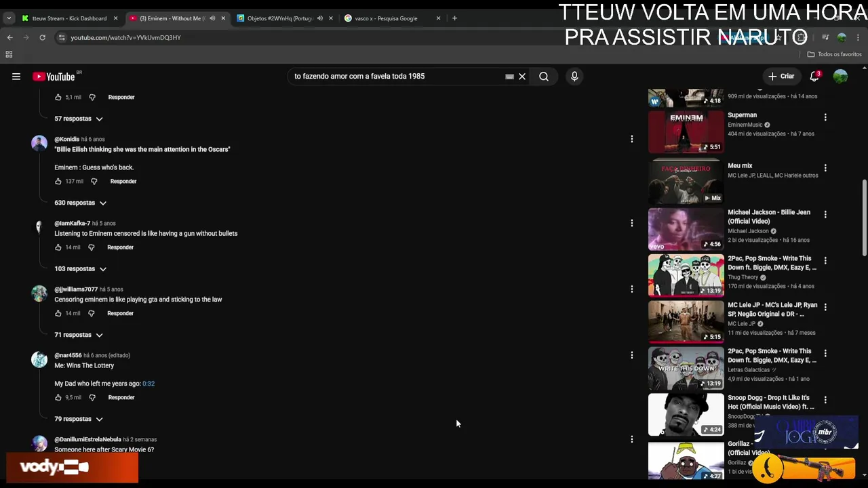Close the Kick Dashboard tab

pos(115,18)
